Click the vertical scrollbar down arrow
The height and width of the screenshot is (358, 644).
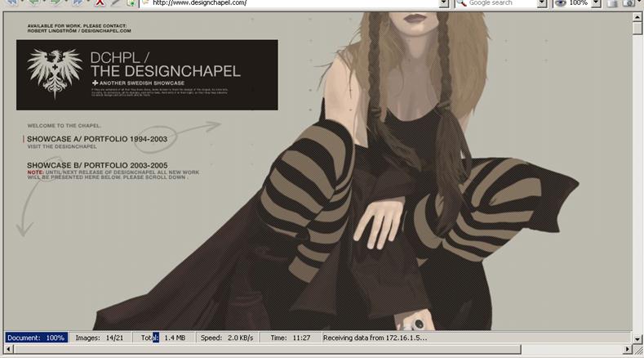[x=637, y=339]
